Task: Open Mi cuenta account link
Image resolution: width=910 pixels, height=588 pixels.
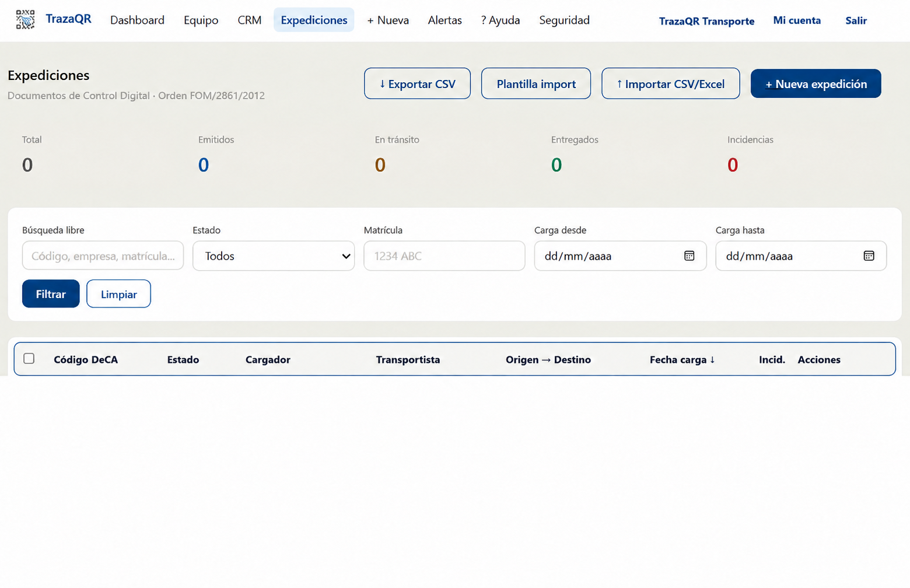Action: [797, 20]
